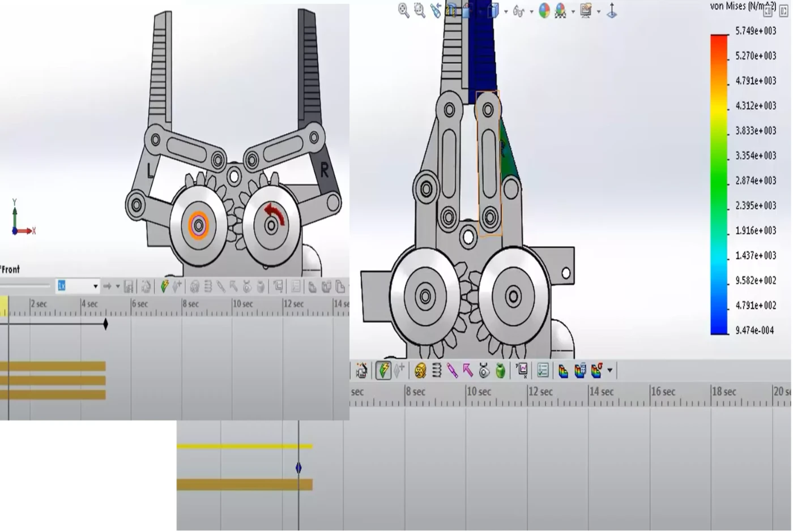Open Motion Study Properties
Image resolution: width=793 pixels, height=532 pixels.
click(x=542, y=371)
